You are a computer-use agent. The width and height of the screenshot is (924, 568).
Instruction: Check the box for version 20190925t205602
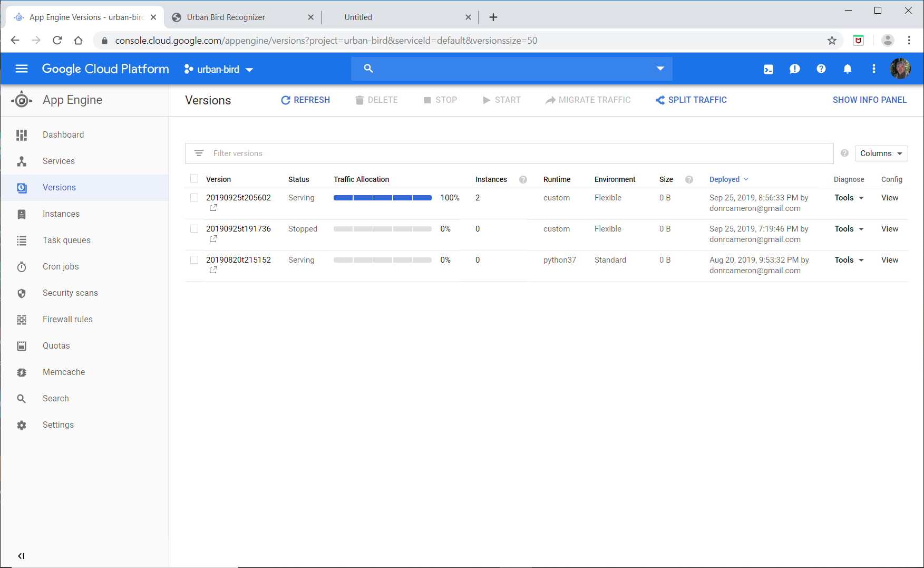(194, 197)
